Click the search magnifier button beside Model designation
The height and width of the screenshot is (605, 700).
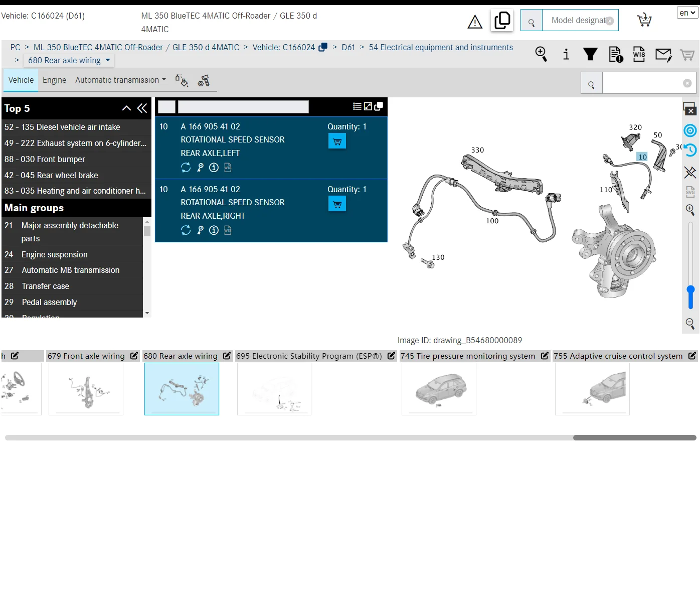pos(532,21)
